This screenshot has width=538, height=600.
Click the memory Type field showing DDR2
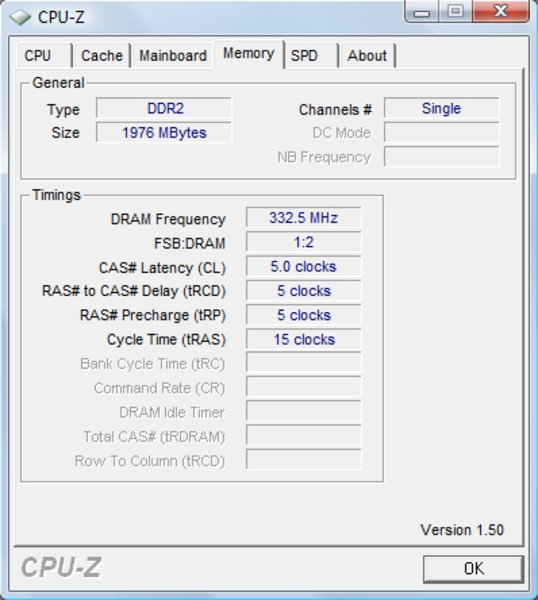pyautogui.click(x=164, y=109)
